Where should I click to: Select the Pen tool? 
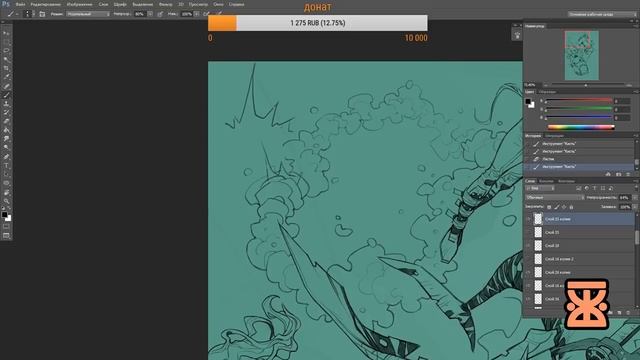6,157
